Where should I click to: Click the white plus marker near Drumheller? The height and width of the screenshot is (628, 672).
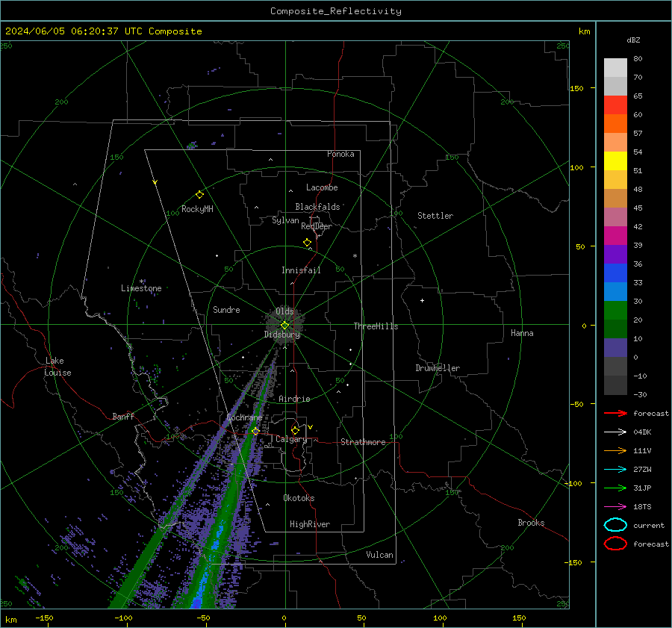tap(422, 300)
